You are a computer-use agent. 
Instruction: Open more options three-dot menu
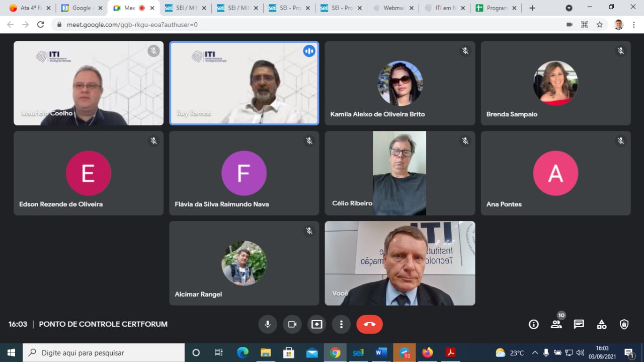point(341,324)
